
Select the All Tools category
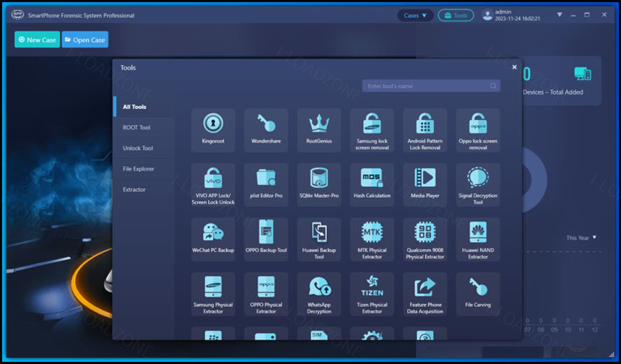click(x=144, y=107)
